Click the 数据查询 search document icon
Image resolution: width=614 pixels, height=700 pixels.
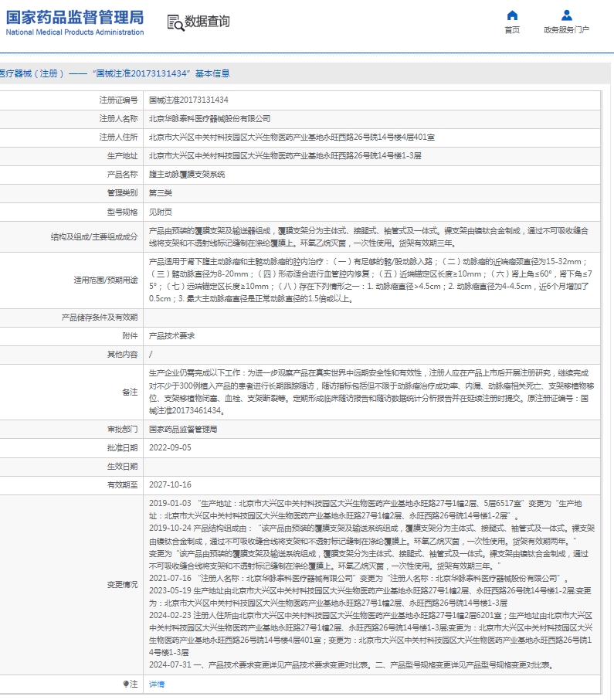click(x=175, y=22)
